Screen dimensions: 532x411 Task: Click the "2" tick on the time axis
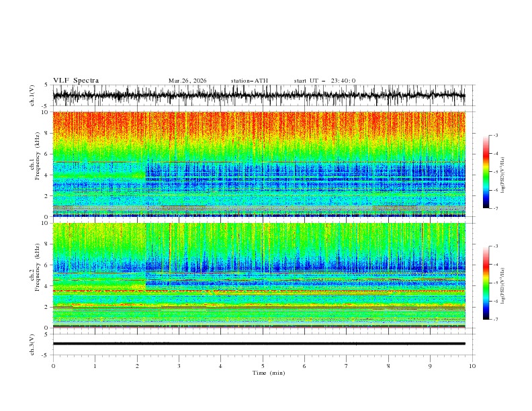pyautogui.click(x=137, y=366)
